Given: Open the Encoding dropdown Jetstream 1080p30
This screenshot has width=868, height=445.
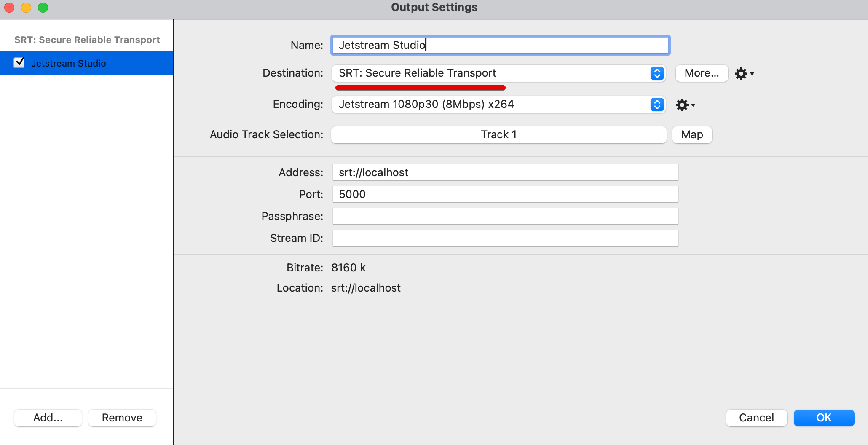Looking at the screenshot, I should [x=499, y=105].
